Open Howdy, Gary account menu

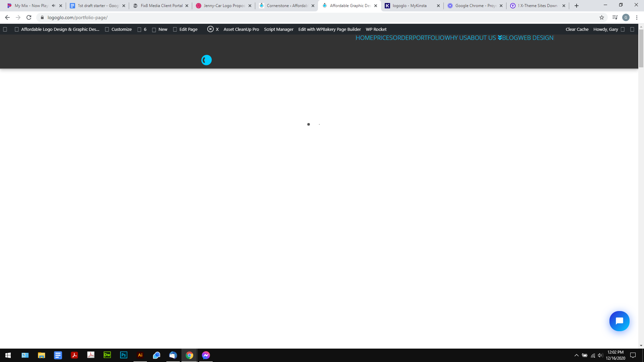[605, 29]
